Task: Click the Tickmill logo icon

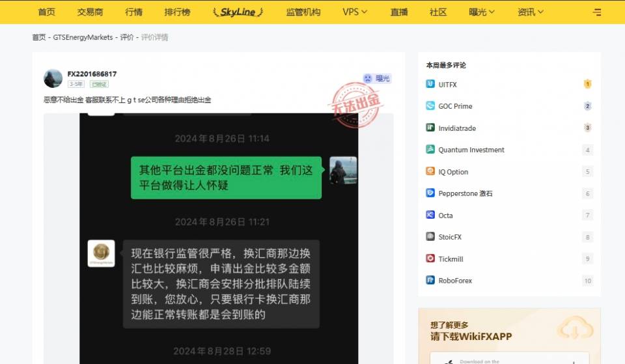Action: click(430, 259)
